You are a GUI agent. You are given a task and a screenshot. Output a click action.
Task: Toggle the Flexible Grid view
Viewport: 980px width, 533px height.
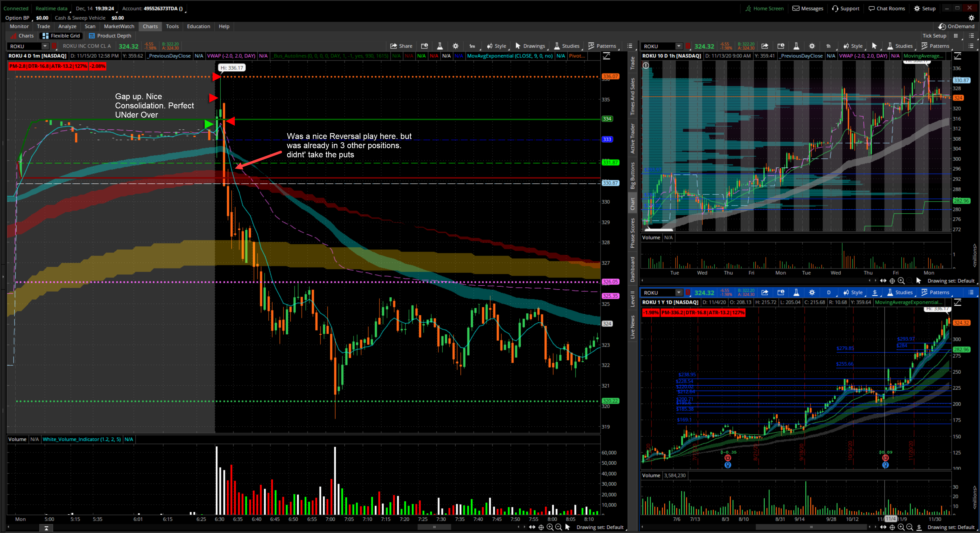click(61, 36)
